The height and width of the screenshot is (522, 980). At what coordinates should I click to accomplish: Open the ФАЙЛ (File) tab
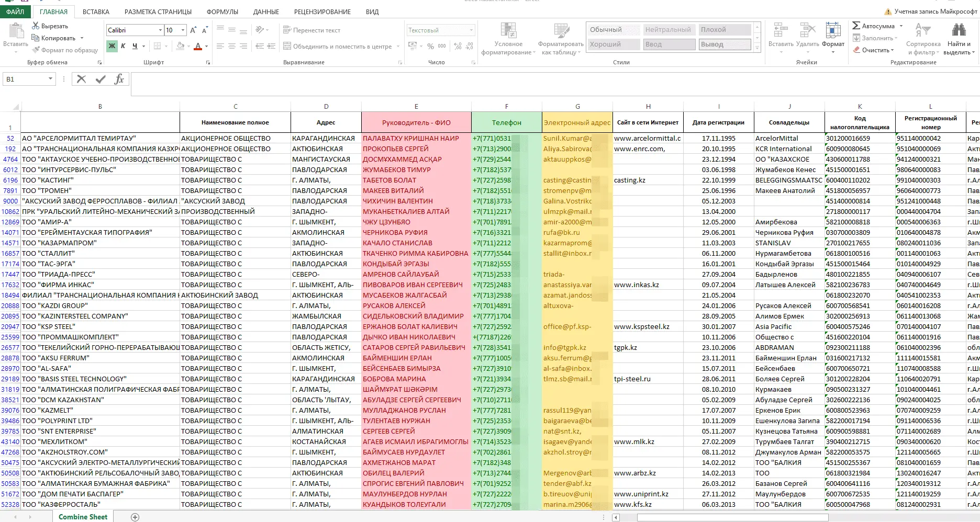15,12
